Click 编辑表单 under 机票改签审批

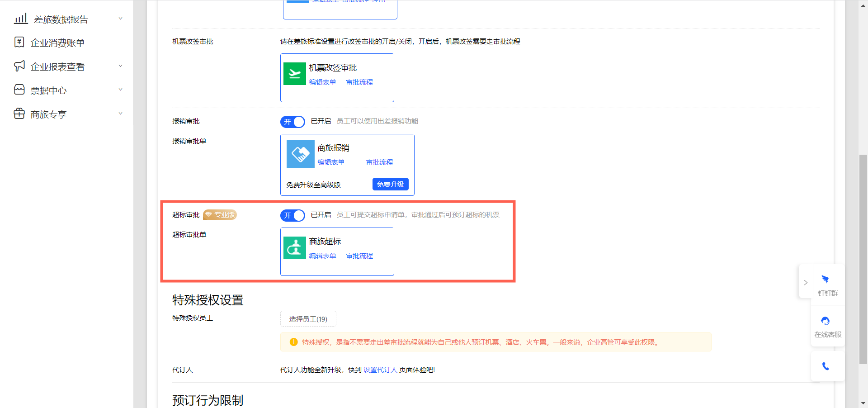click(322, 82)
